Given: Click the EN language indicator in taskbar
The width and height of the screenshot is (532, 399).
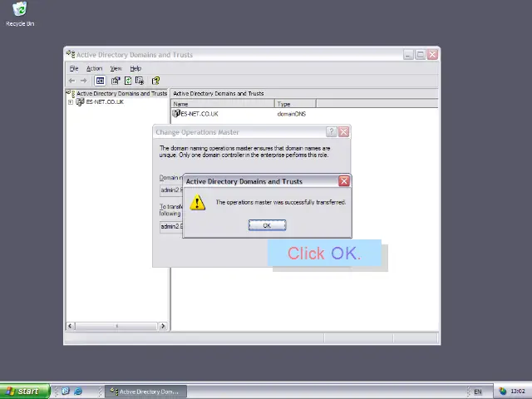Looking at the screenshot, I should [x=478, y=392].
